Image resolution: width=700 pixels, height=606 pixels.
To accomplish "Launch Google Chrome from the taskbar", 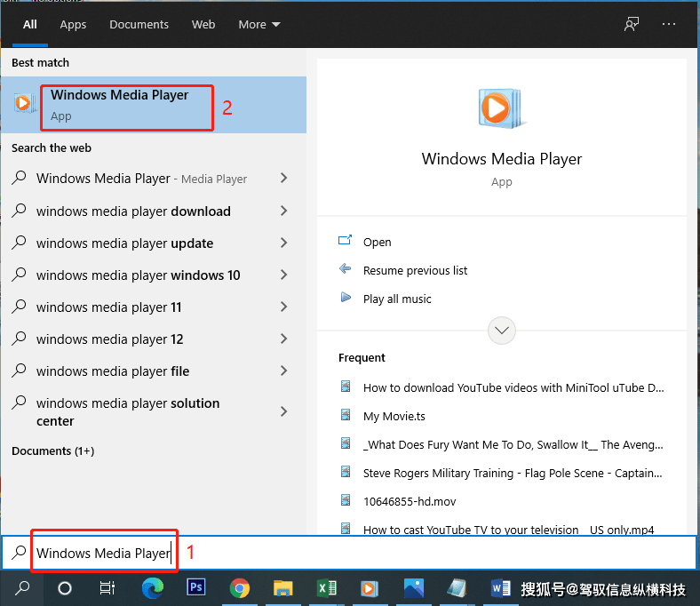I will 240,588.
